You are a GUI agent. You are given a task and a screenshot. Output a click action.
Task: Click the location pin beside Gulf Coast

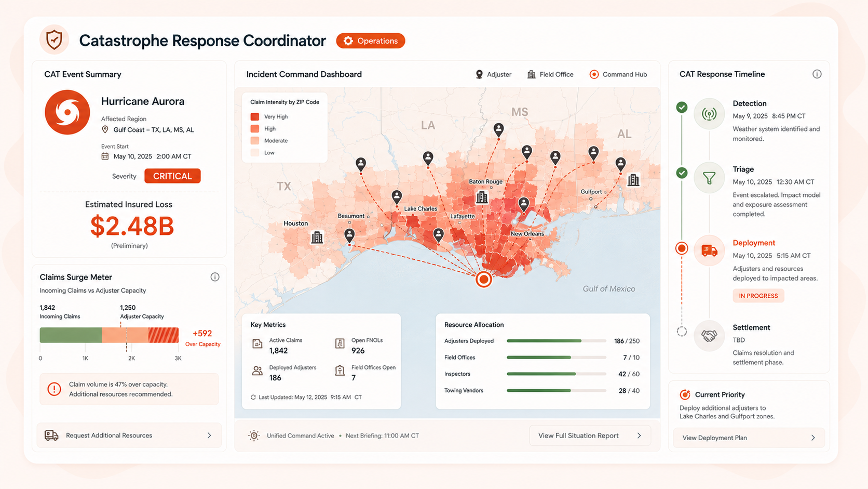[x=105, y=129]
